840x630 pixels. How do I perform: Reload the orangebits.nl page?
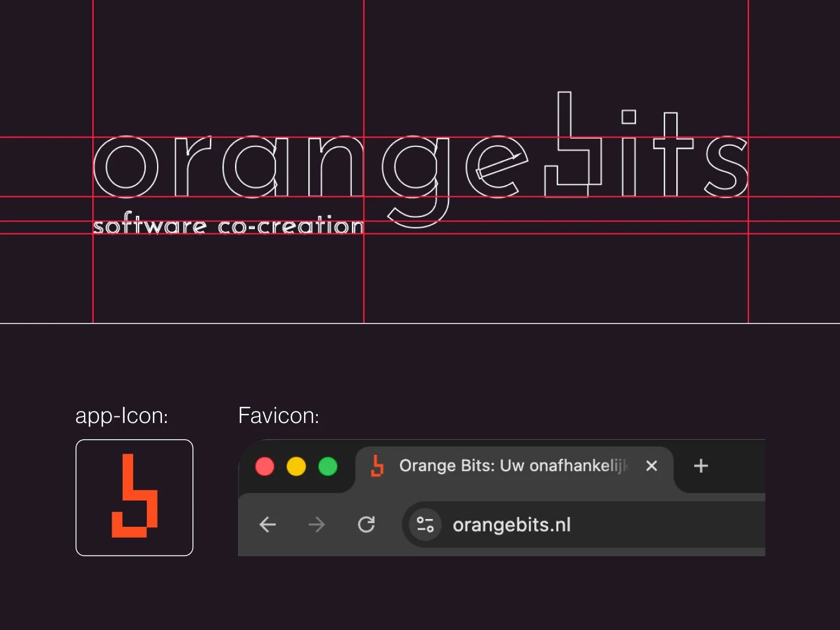(366, 525)
